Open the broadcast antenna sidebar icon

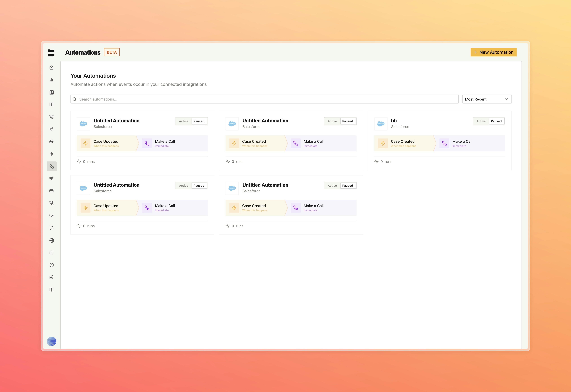click(x=52, y=178)
